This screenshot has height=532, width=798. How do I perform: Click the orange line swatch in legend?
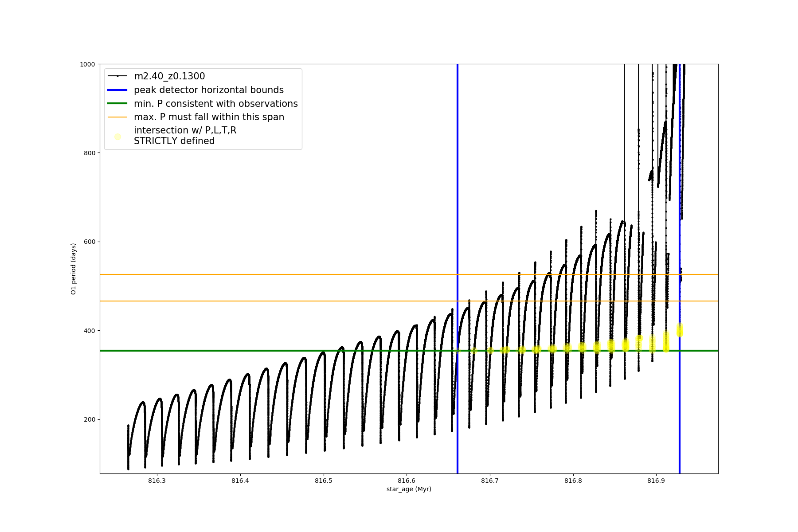(117, 117)
